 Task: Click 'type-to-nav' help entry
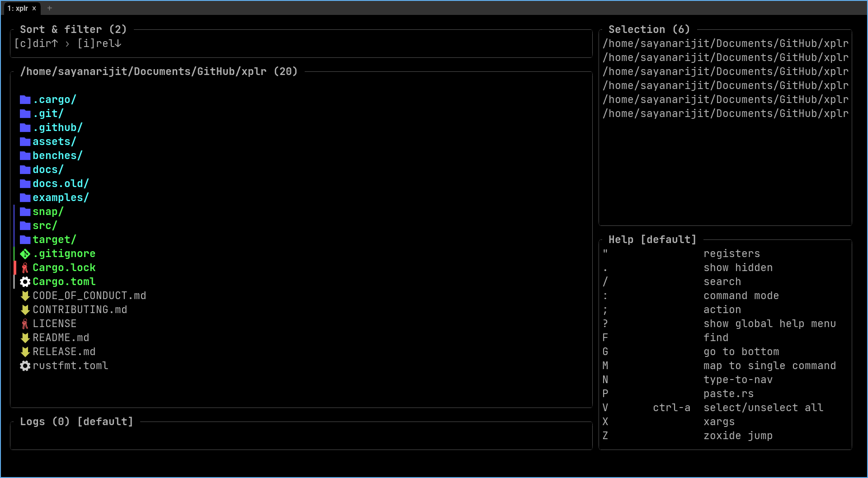(738, 380)
